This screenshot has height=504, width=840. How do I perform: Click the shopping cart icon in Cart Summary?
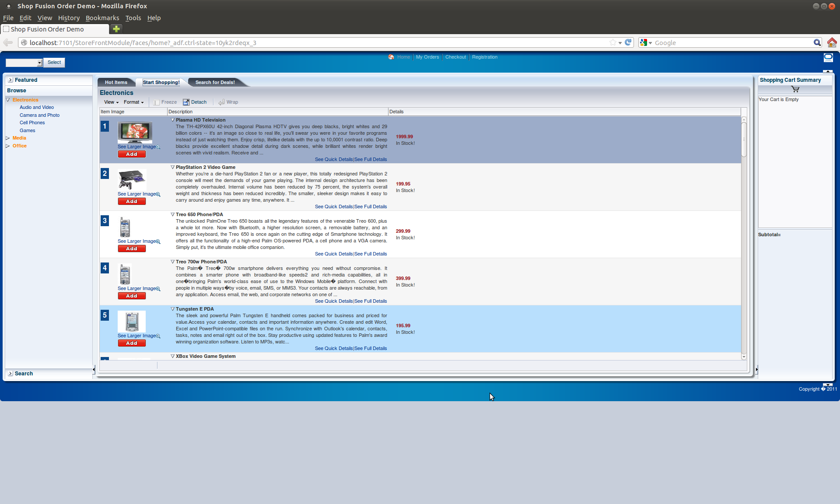coord(796,89)
